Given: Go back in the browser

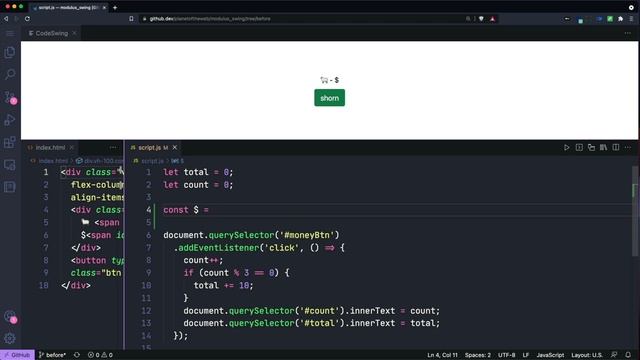Looking at the screenshot, I should (6, 19).
